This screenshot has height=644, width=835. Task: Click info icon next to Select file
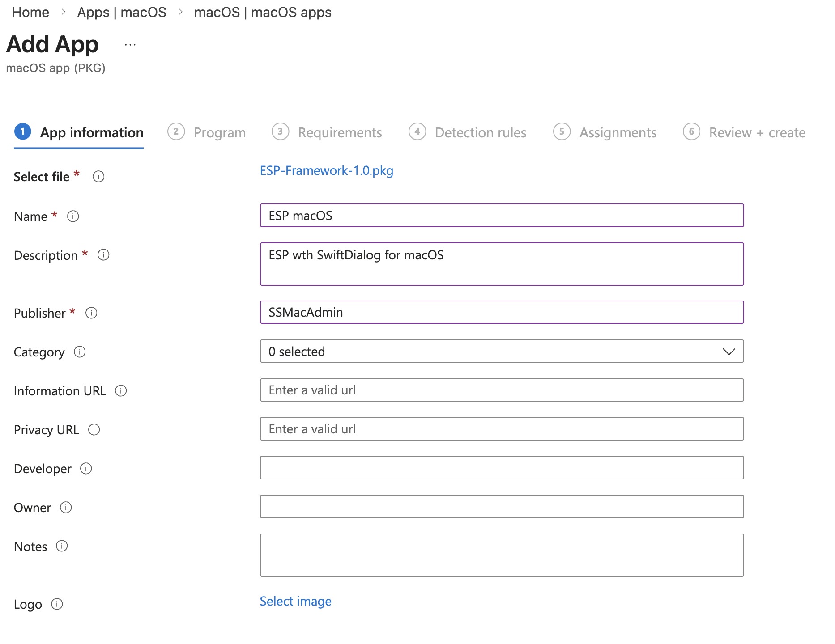[98, 177]
